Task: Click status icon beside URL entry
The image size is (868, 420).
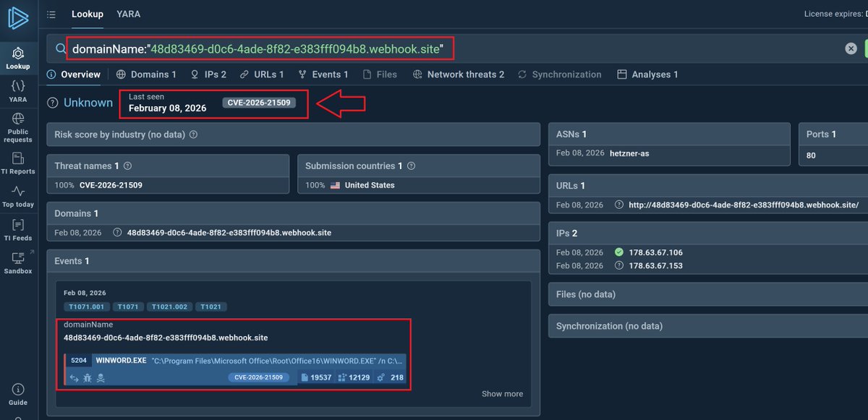Action: (x=618, y=205)
